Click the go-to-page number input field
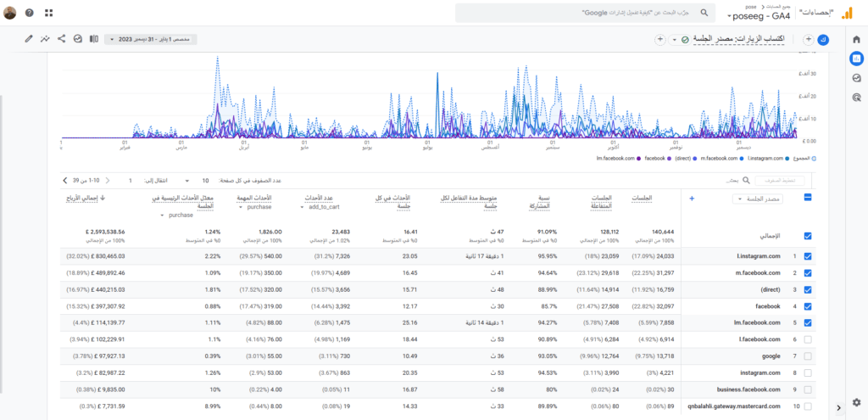 [x=130, y=181]
